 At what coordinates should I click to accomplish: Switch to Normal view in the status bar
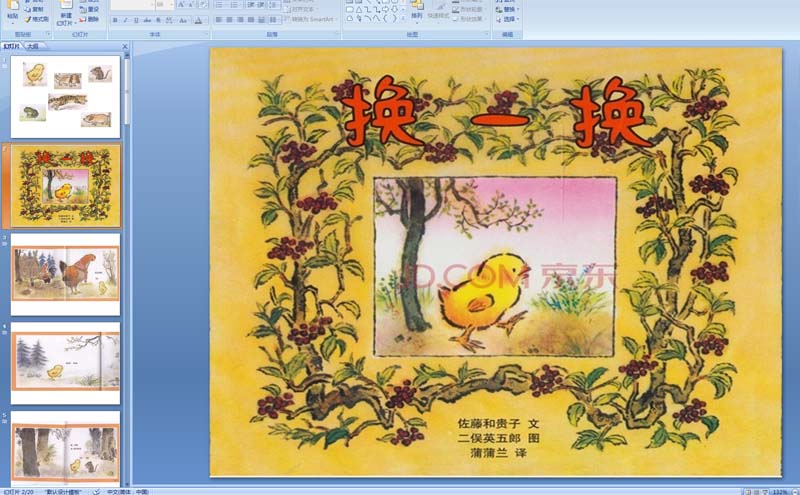[748, 492]
